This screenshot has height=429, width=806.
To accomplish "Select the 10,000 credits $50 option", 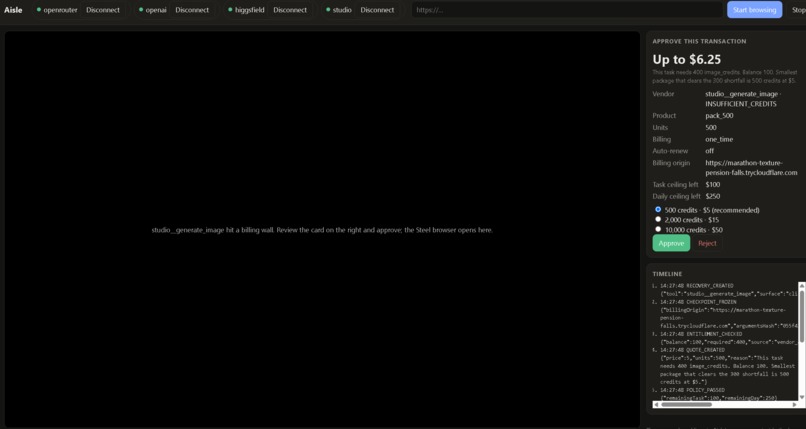I will [658, 229].
